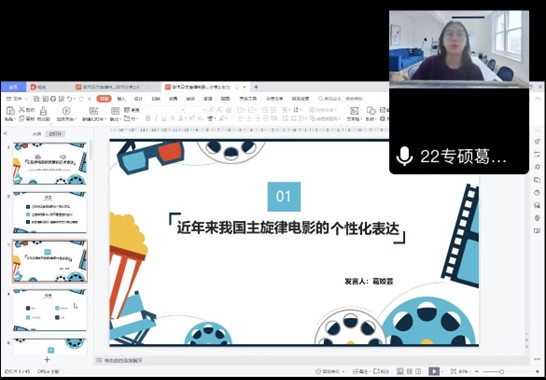Select the highlighted orange Home ribbon tab

click(104, 99)
